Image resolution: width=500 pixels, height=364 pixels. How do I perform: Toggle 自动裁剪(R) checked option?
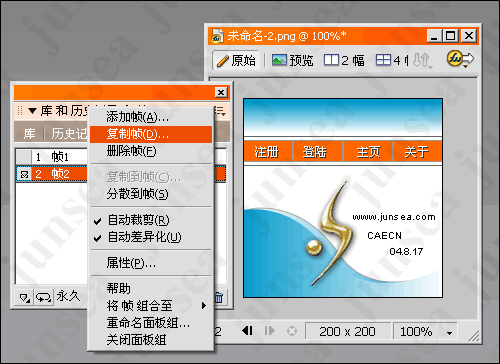point(151,220)
